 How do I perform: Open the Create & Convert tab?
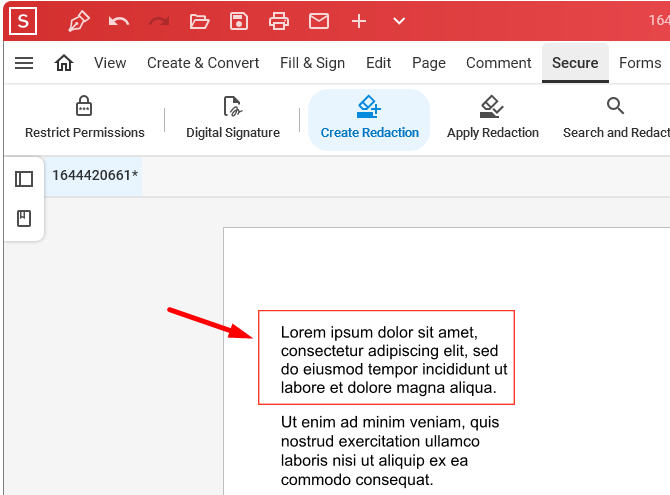click(203, 63)
